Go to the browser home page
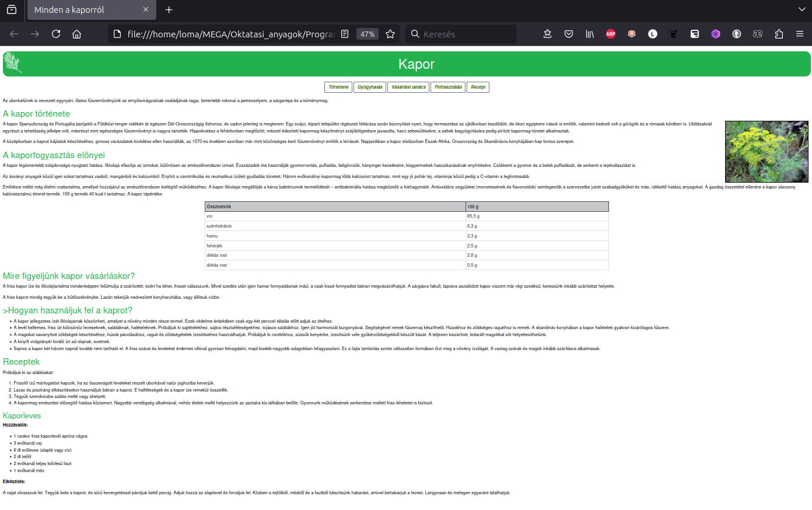 [x=76, y=34]
